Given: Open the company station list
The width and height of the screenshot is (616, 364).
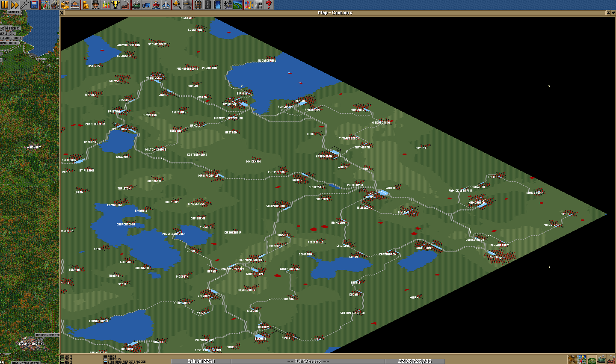Looking at the screenshot, I should click(75, 5).
